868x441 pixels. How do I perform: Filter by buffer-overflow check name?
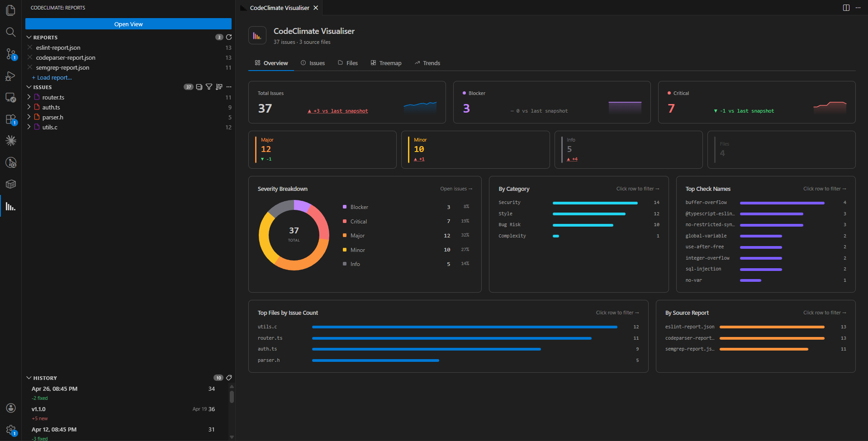pyautogui.click(x=766, y=203)
